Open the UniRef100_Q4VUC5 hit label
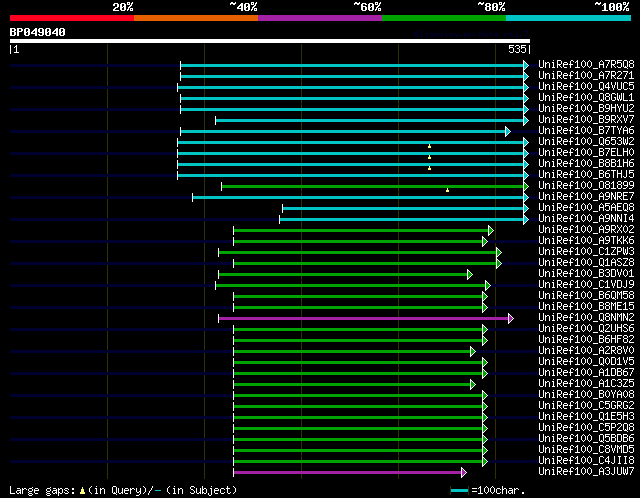 [586, 87]
